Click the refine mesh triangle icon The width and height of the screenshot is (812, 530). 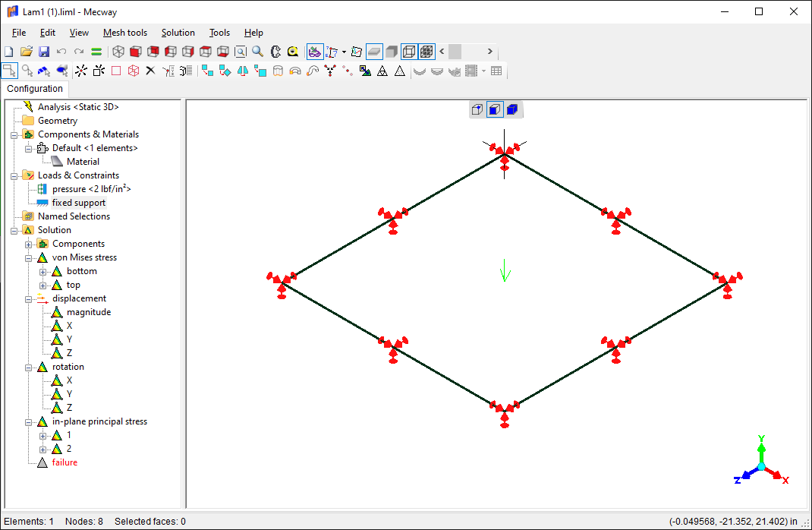click(x=382, y=71)
